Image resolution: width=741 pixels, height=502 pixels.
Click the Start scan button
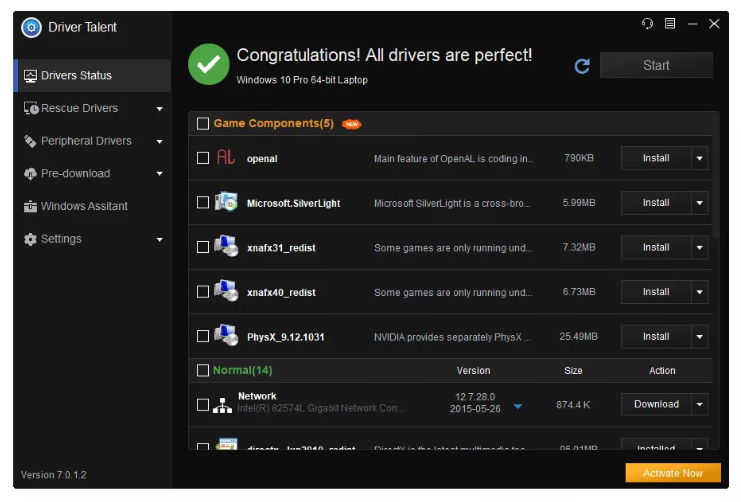[656, 65]
